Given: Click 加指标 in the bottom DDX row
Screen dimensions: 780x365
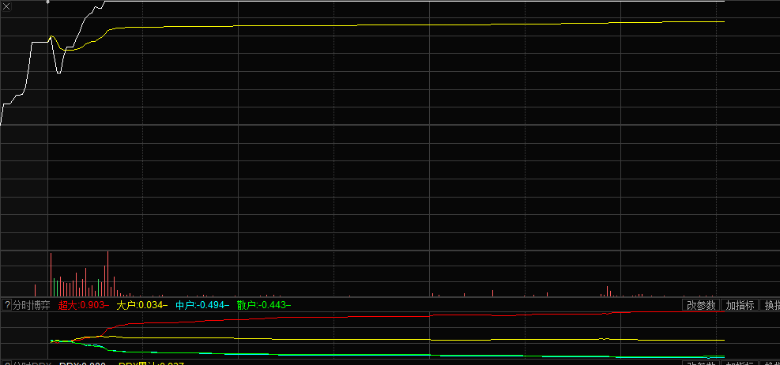Looking at the screenshot, I should coord(740,363).
